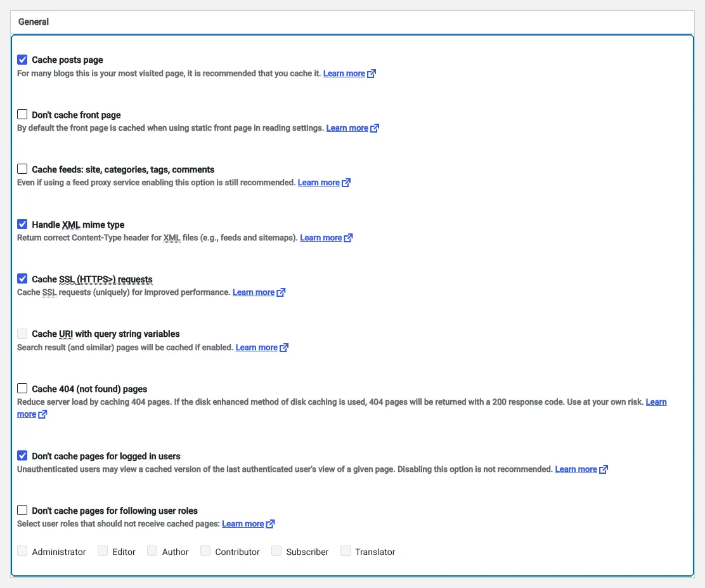
Task: Check the Subscriber role checkbox
Action: (276, 551)
